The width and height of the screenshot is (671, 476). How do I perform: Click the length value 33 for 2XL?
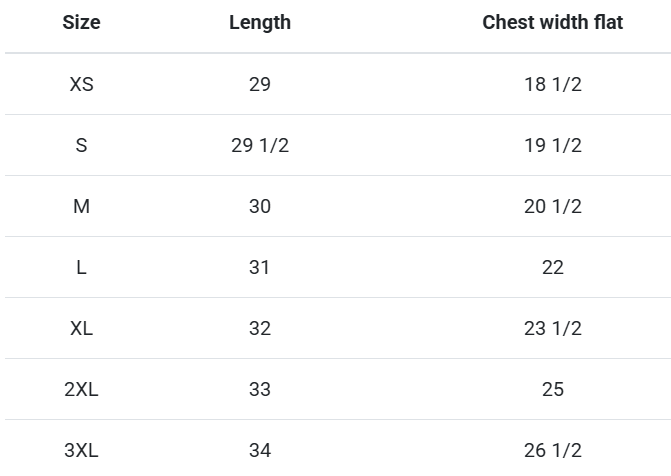[259, 389]
